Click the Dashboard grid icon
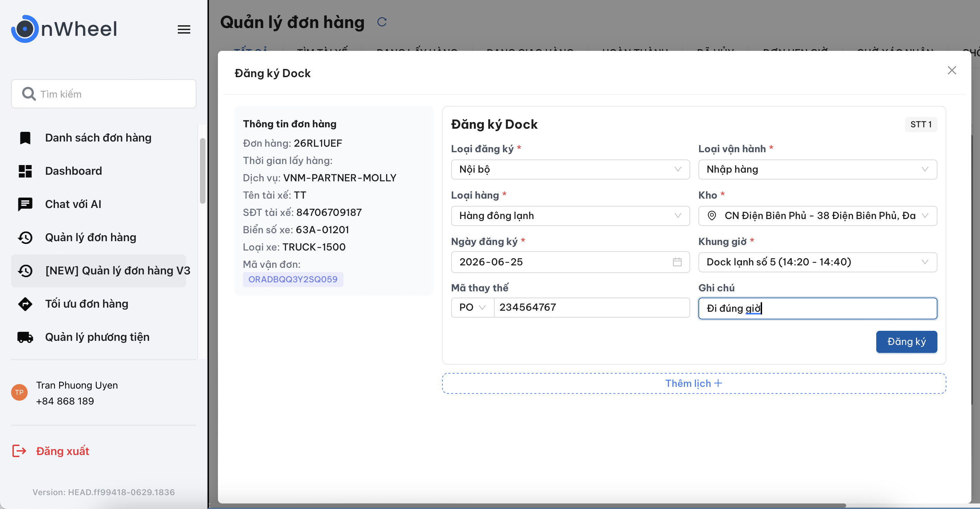Image resolution: width=980 pixels, height=509 pixels. click(25, 171)
